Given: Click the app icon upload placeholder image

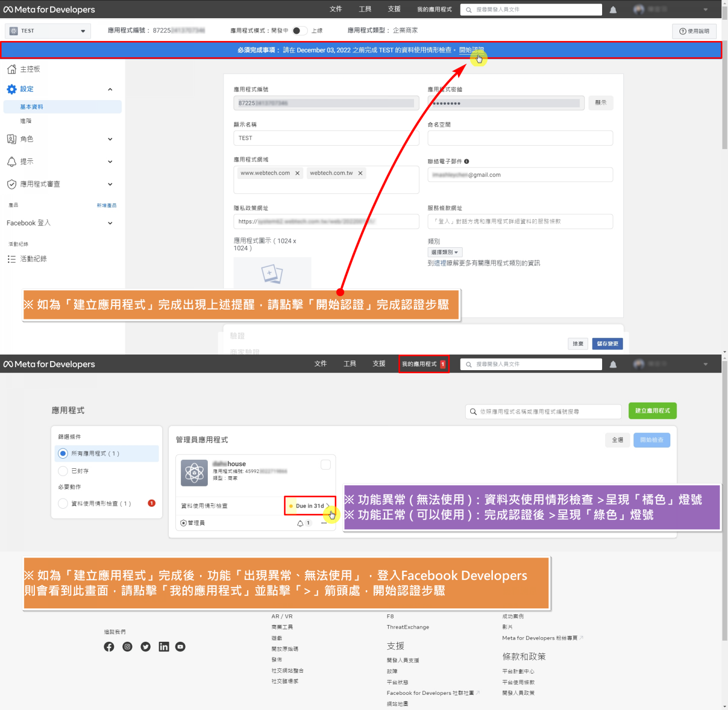Looking at the screenshot, I should (272, 273).
